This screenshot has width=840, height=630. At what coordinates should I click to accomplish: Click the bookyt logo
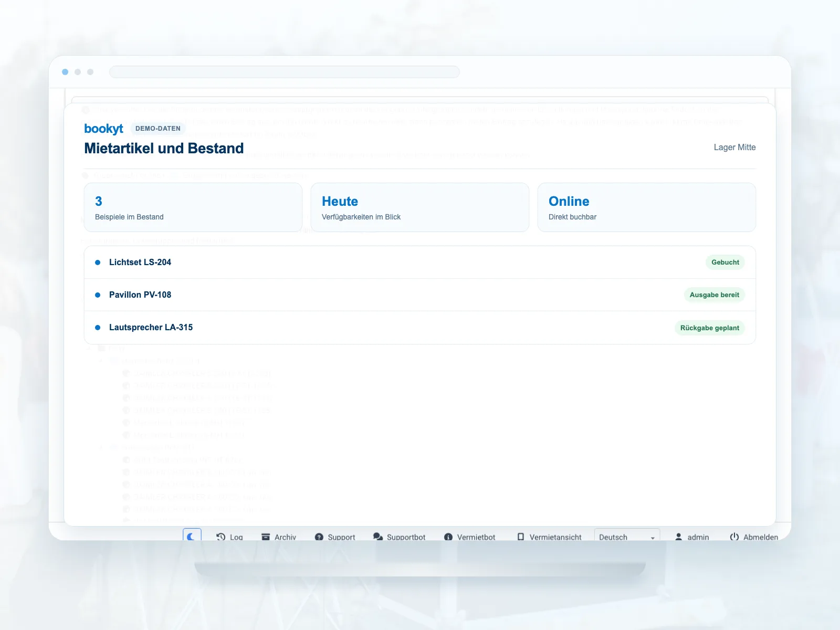103,129
